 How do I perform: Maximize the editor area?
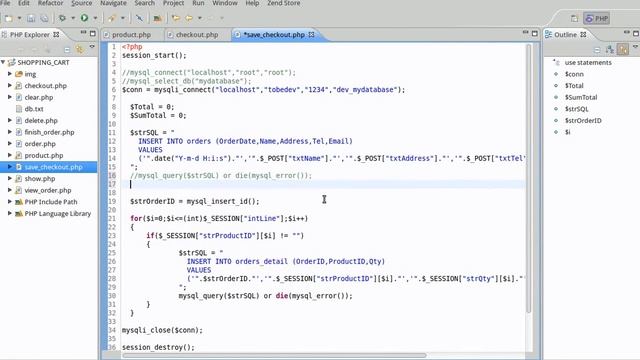[x=535, y=33]
